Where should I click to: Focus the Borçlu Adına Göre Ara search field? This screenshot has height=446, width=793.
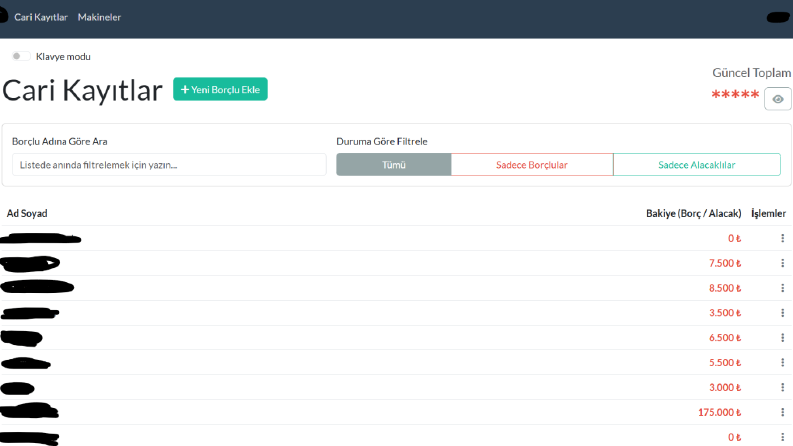[x=169, y=164]
